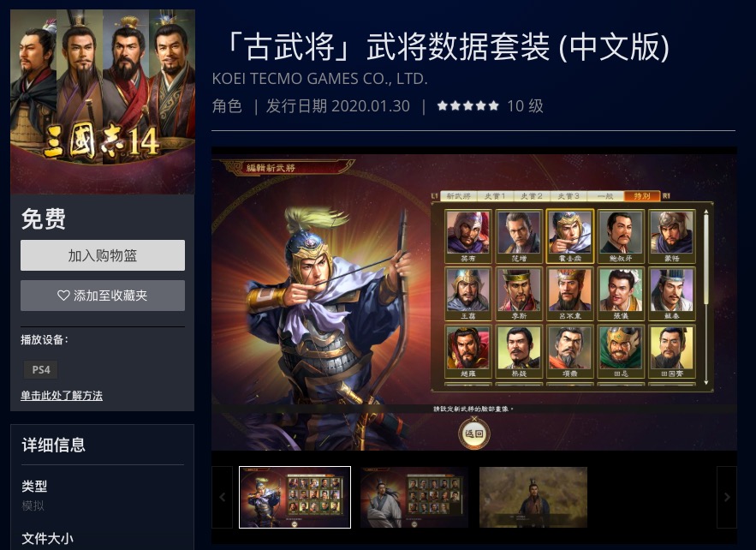Click the PS4 platform badge
Image resolution: width=756 pixels, height=550 pixels.
tap(41, 369)
